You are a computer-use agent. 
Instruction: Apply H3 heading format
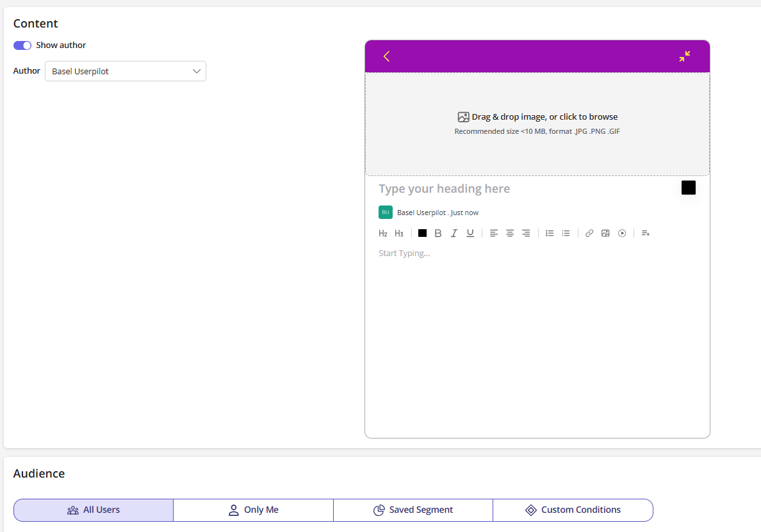[399, 233]
